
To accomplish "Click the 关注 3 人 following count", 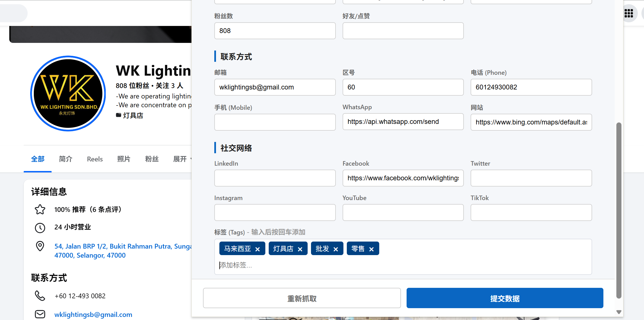I will coord(169,86).
